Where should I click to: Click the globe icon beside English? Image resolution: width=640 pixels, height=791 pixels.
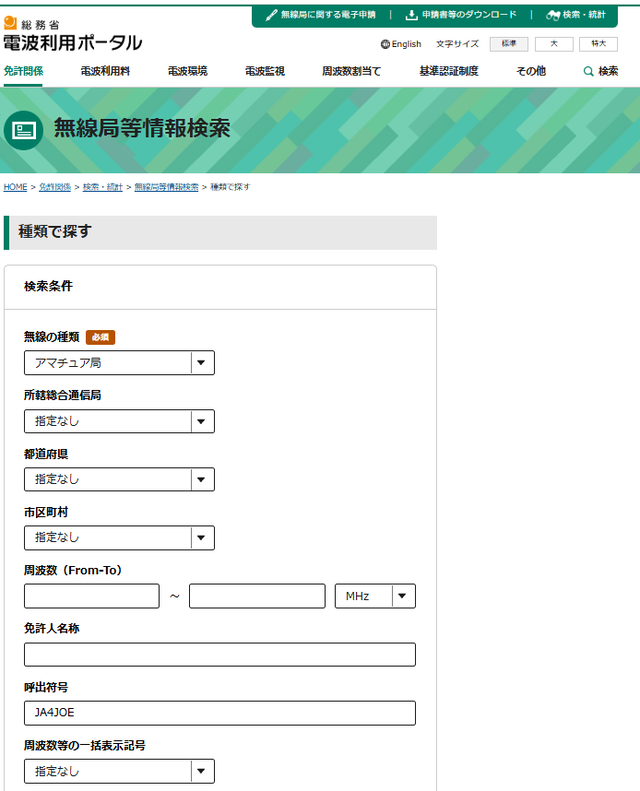(385, 44)
